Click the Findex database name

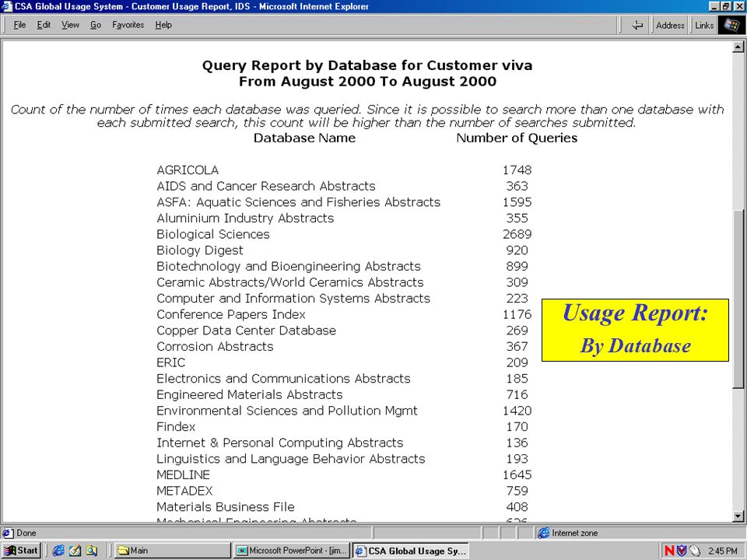coord(176,427)
